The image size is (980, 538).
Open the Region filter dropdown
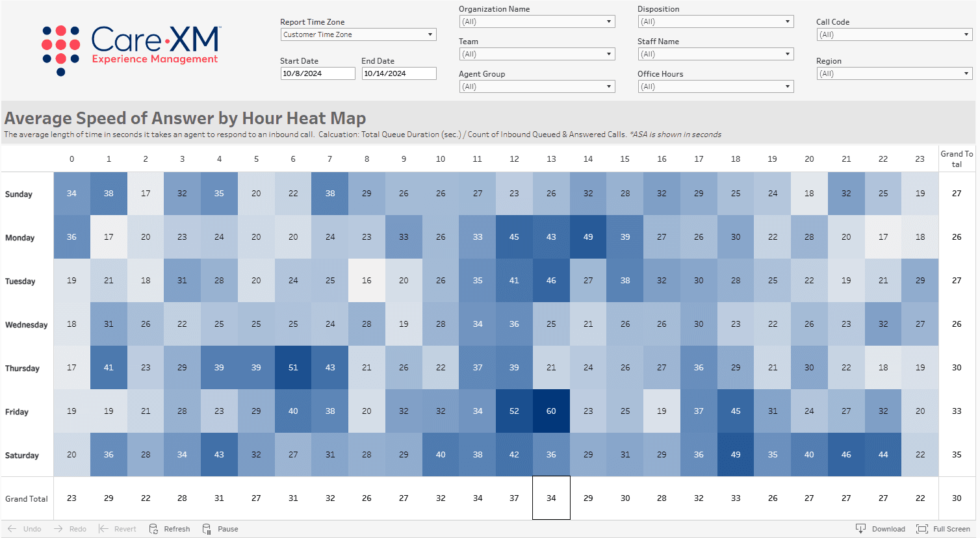(x=966, y=73)
